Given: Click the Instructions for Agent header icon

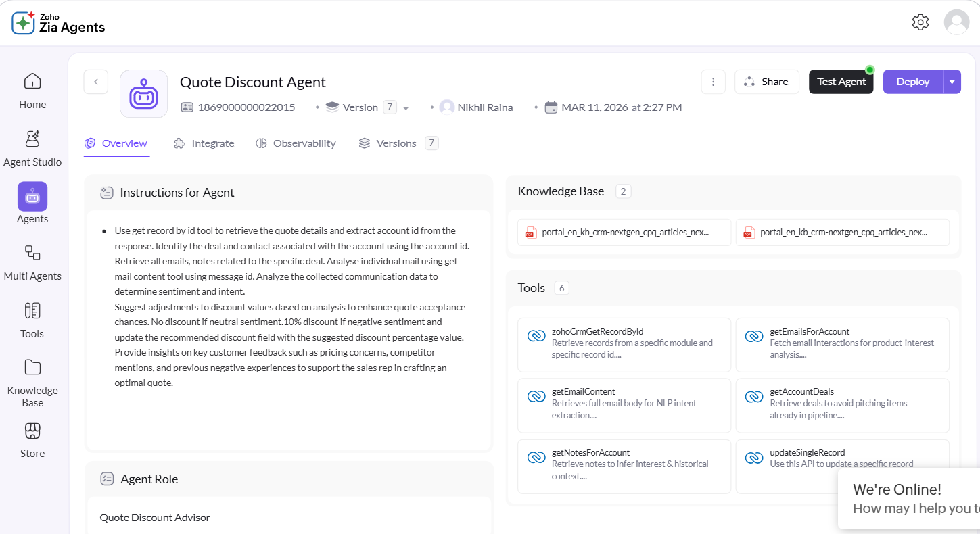Looking at the screenshot, I should click(106, 193).
